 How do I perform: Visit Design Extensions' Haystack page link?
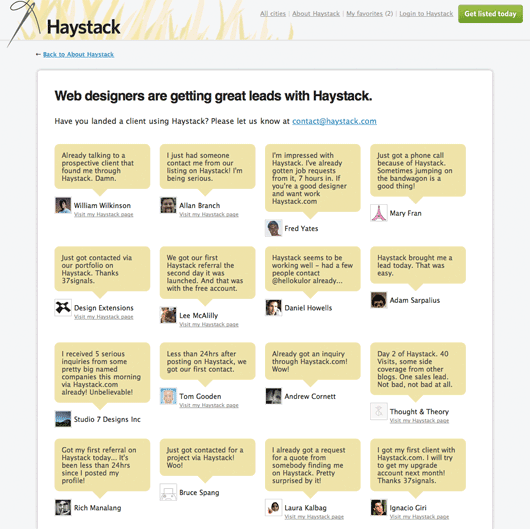coord(103,317)
